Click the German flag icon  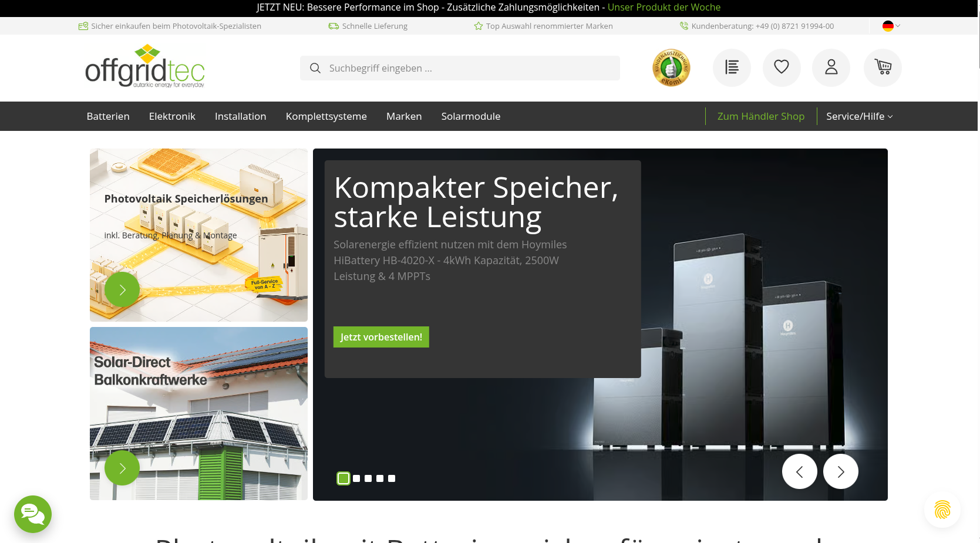(888, 26)
